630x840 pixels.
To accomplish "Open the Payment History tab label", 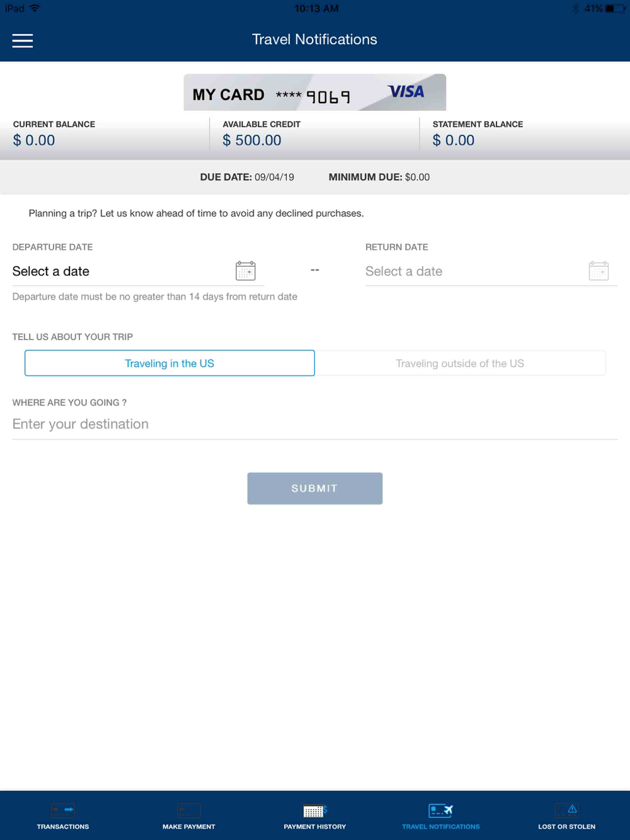I will [315, 827].
